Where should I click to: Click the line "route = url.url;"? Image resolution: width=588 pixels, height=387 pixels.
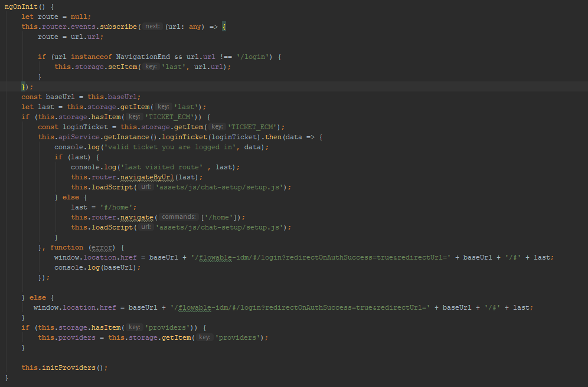click(70, 37)
